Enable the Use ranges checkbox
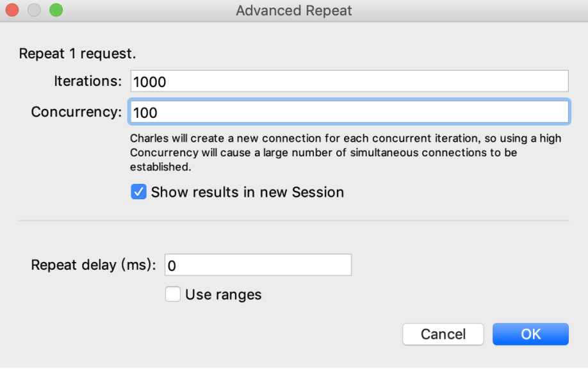The image size is (588, 369). [173, 294]
